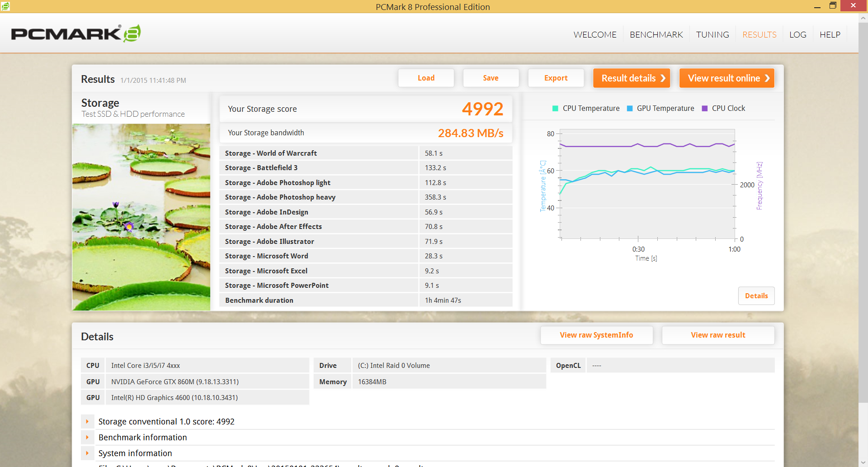Minimize the PCMark 8 window
This screenshot has height=467, width=868.
tap(817, 6)
